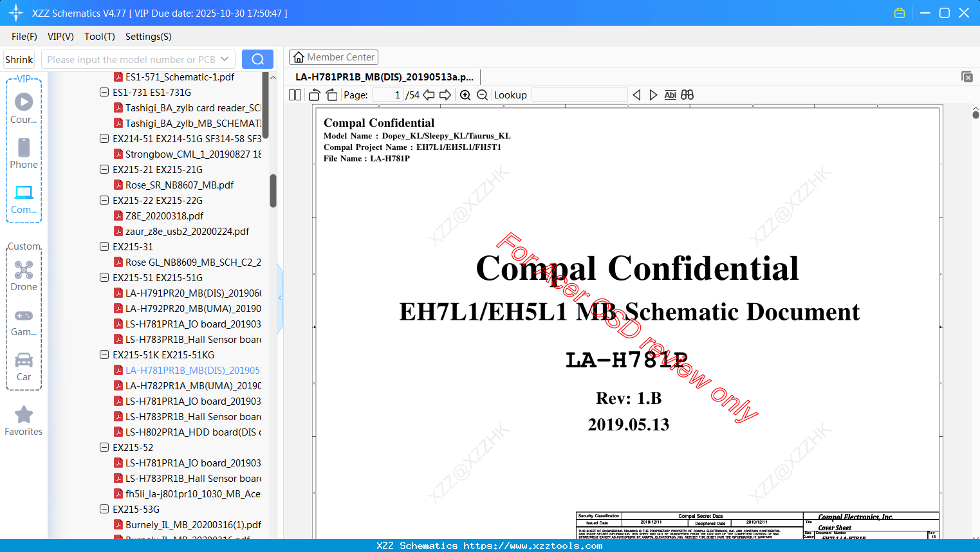Click the model number search field

pos(138,59)
